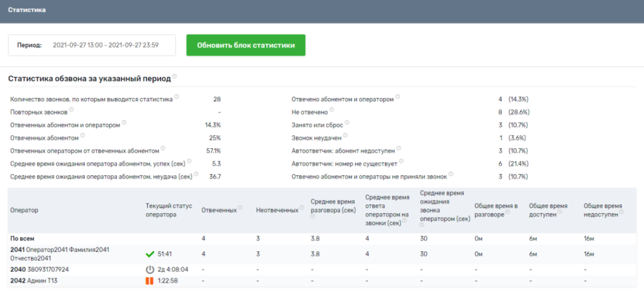Click the power-off status icon for operator 2040
Image resolution: width=644 pixels, height=291 pixels.
point(150,269)
